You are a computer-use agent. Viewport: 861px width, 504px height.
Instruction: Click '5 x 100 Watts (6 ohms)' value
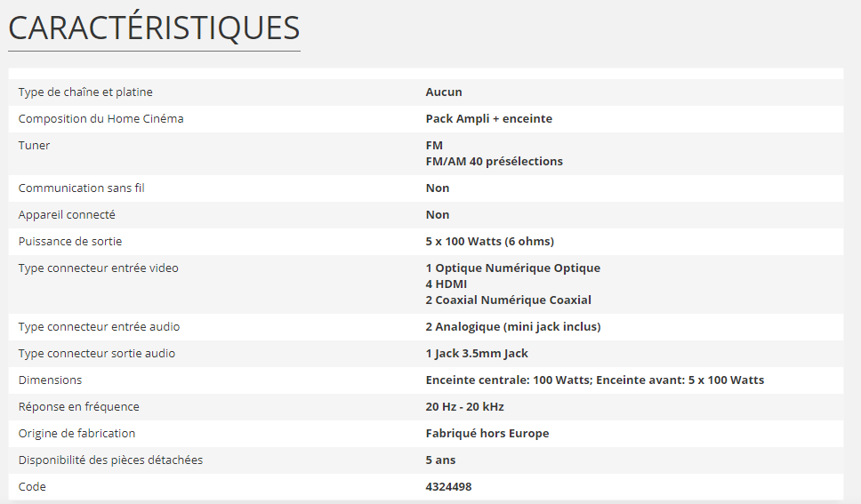[490, 242]
